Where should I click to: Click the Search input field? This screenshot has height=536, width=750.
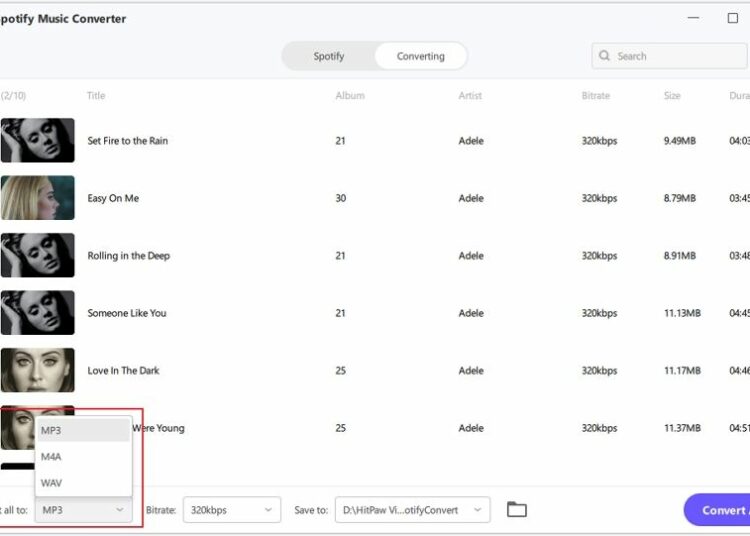(670, 56)
